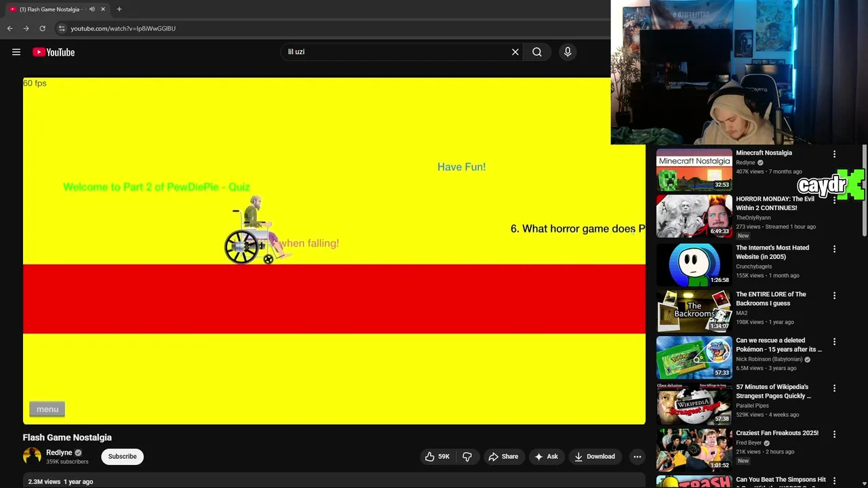Open Craziest Fan Freakouts 2025 thumbnail
868x488 pixels.
[x=694, y=450]
